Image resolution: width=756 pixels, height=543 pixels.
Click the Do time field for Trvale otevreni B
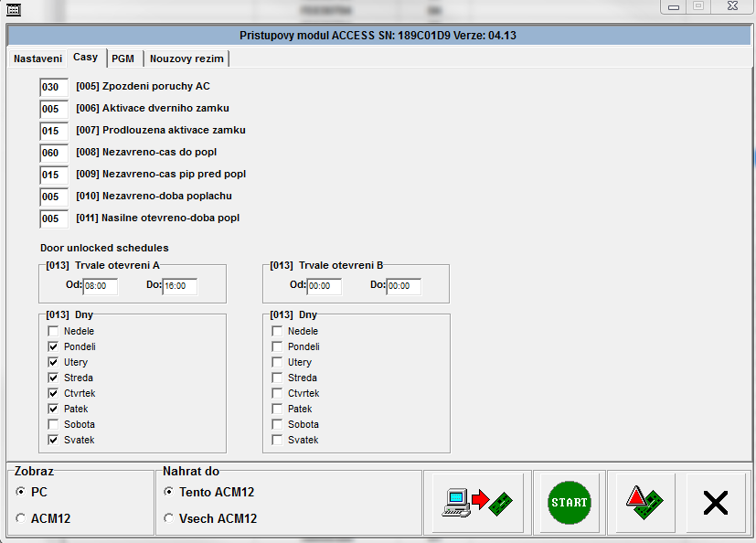pos(403,287)
